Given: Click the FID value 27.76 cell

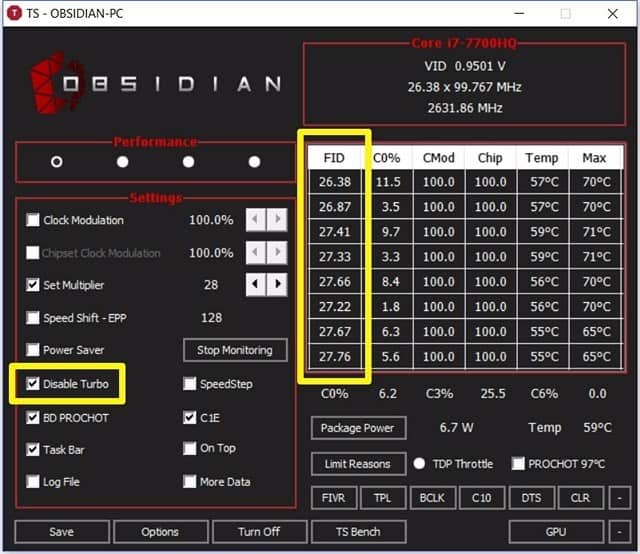Looking at the screenshot, I should [x=335, y=356].
